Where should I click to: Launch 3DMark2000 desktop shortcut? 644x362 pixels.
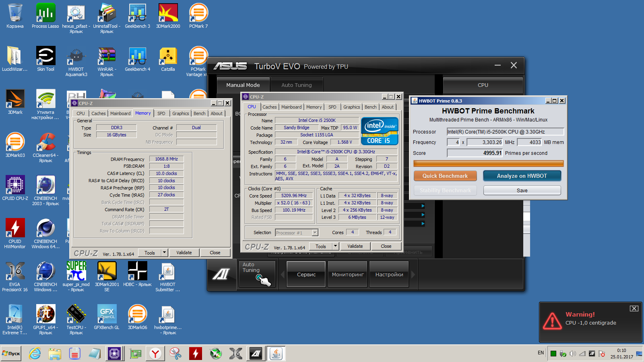point(168,16)
